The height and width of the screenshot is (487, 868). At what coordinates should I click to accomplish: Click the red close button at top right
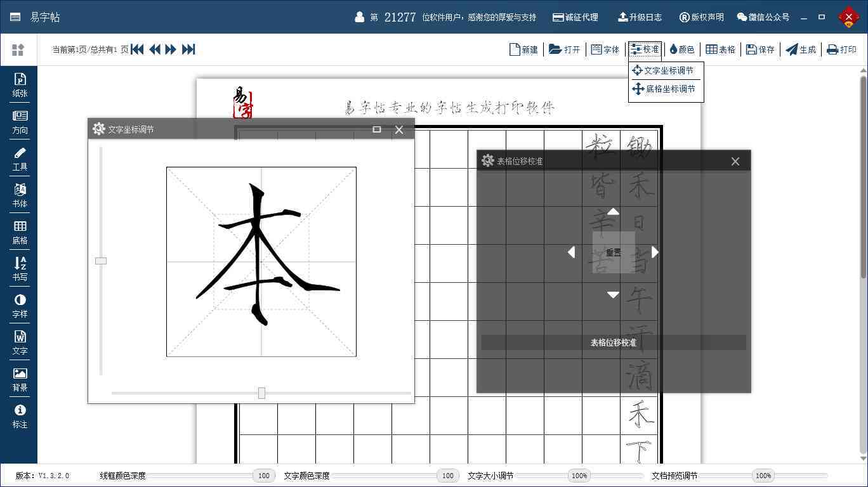pyautogui.click(x=849, y=17)
